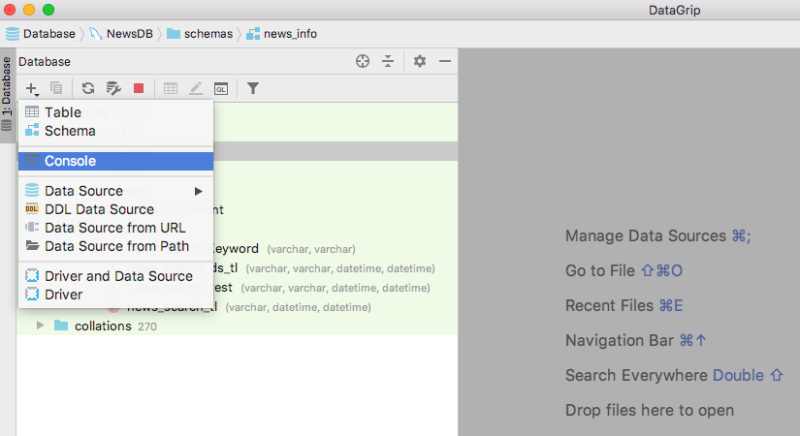Select Data Source from URL
Viewport: 800px width, 436px height.
pyautogui.click(x=115, y=227)
